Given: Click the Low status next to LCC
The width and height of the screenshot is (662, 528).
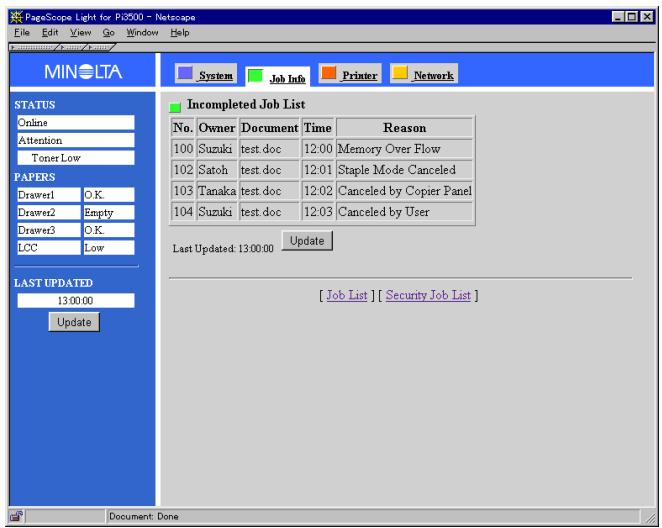Looking at the screenshot, I should 109,248.
